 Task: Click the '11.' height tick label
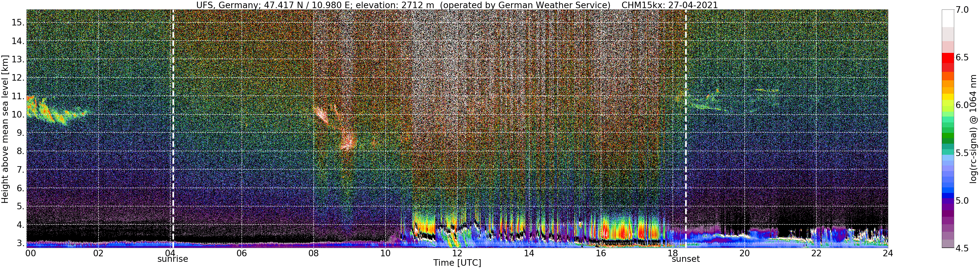click(18, 96)
